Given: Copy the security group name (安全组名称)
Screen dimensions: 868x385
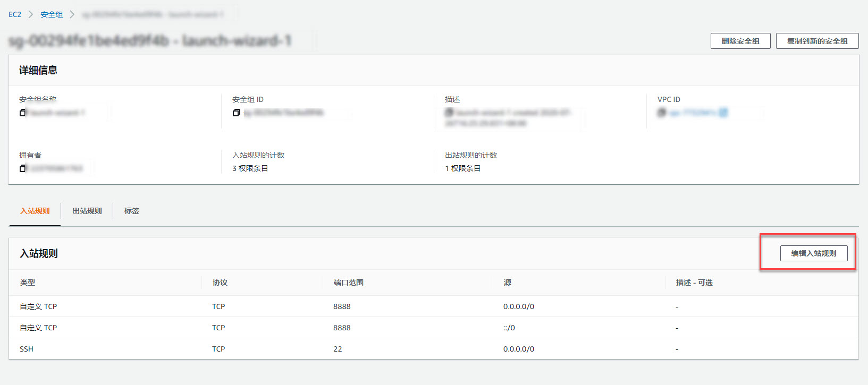Looking at the screenshot, I should [22, 113].
